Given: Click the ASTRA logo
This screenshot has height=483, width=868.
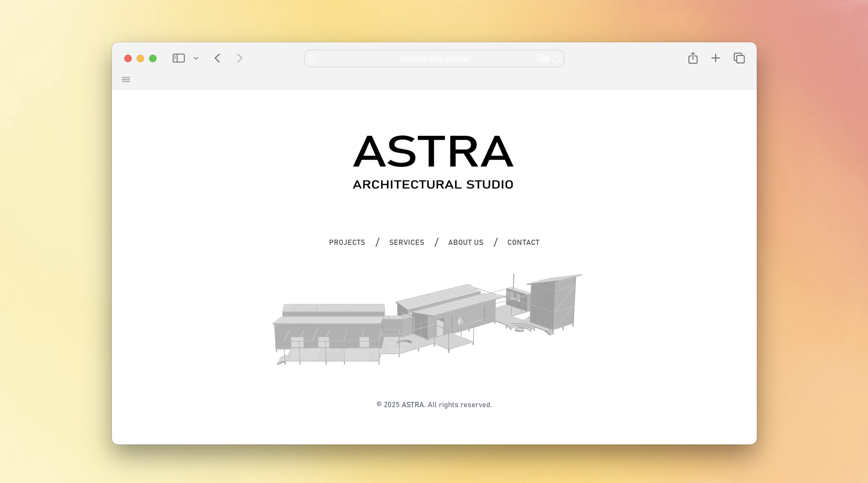Looking at the screenshot, I should point(433,153).
